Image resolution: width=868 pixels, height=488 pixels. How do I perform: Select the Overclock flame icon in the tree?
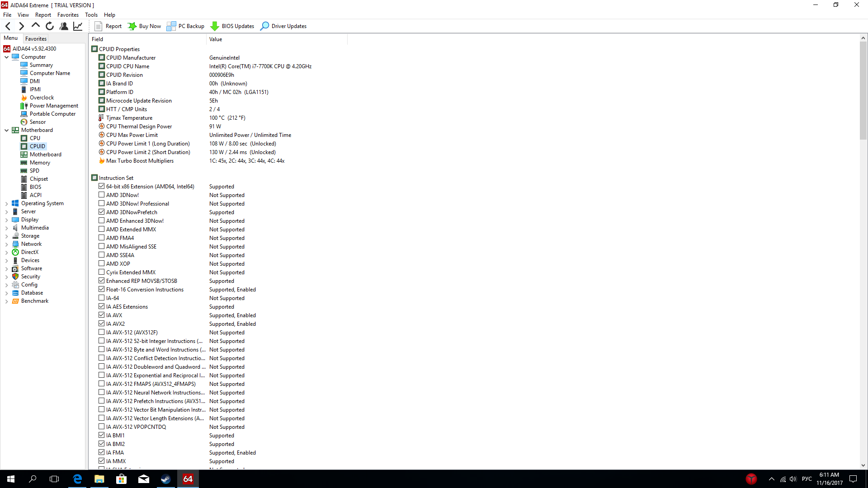pos(24,98)
